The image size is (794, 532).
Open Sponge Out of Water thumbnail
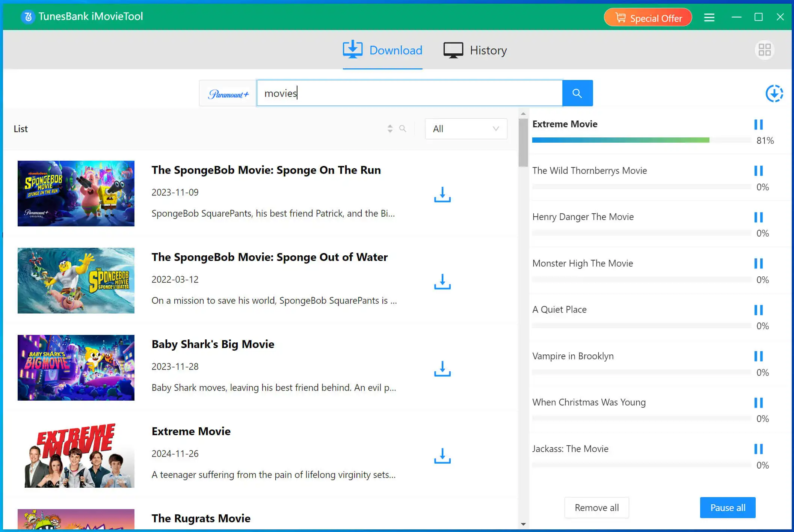[76, 280]
